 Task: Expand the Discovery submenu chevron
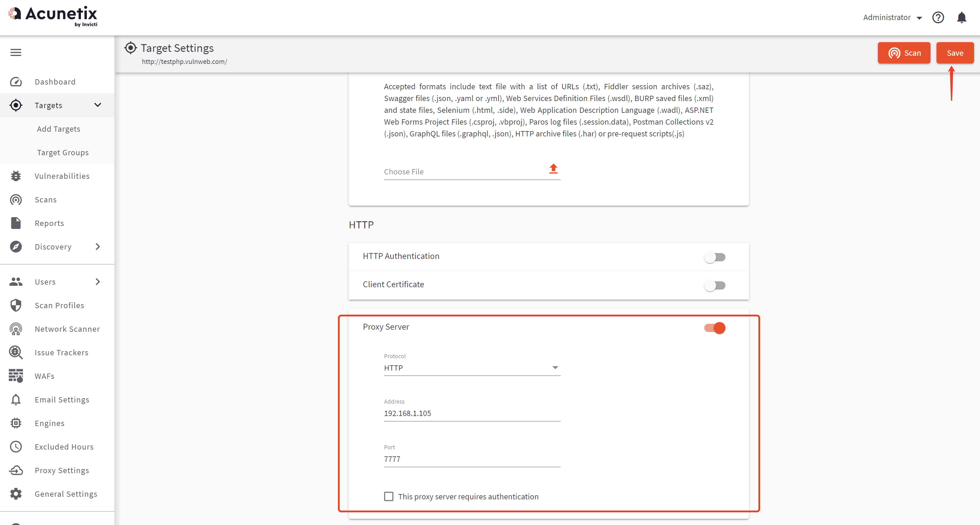click(98, 247)
